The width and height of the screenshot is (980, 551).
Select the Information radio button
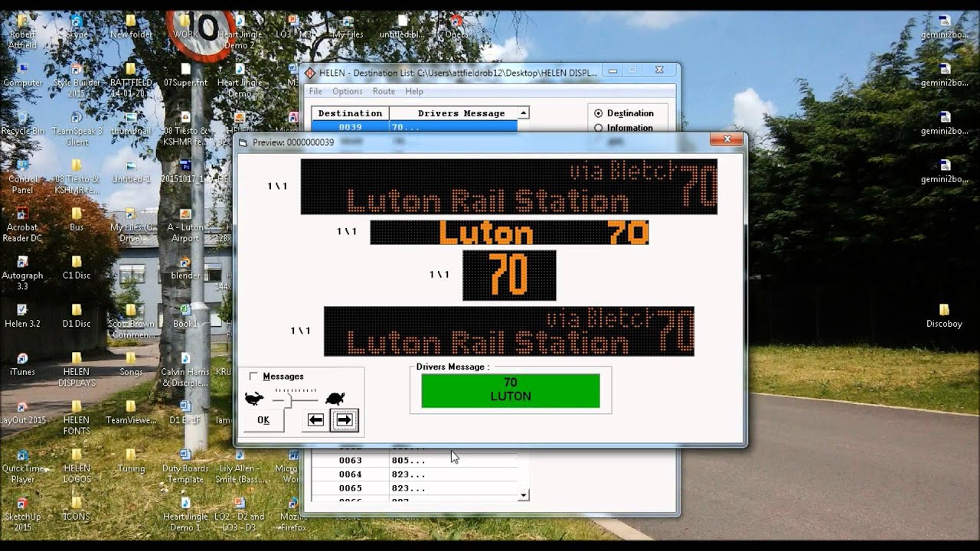[599, 128]
